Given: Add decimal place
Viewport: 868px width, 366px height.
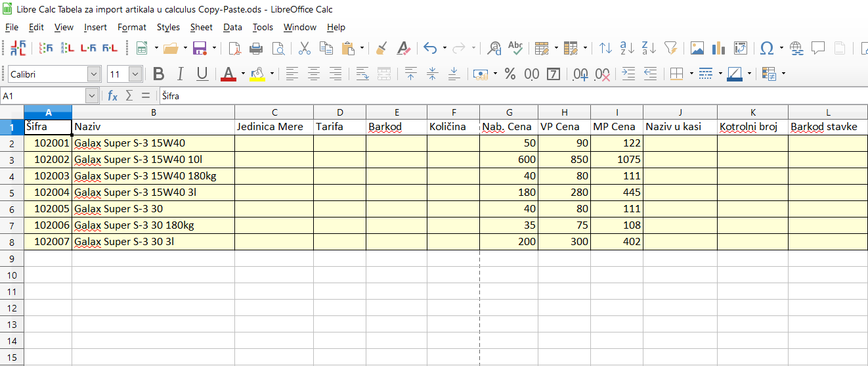Looking at the screenshot, I should (580, 74).
